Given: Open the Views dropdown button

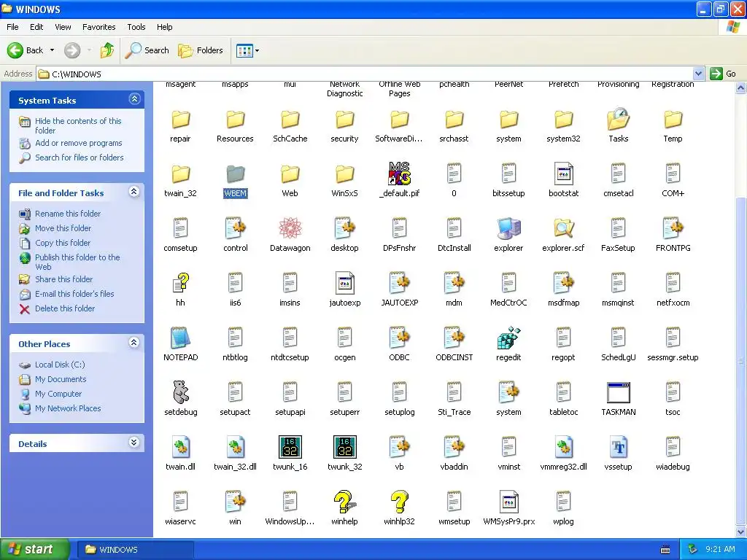Looking at the screenshot, I should coord(248,50).
